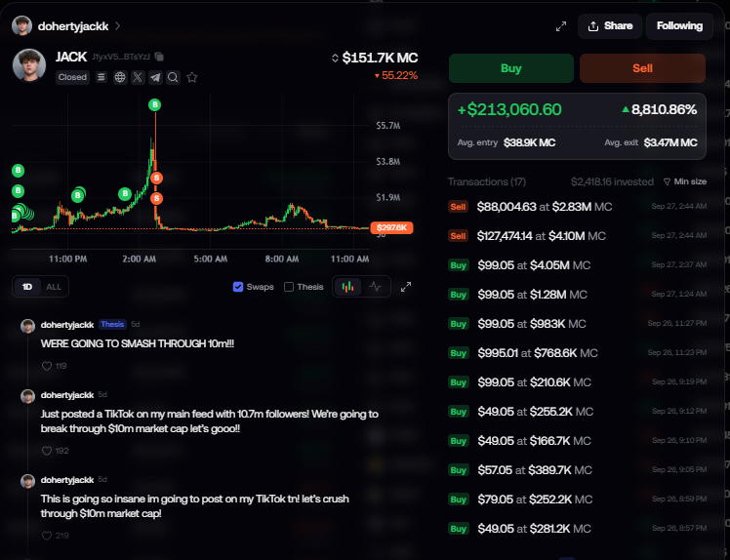Favorite JACK with the star icon

[x=192, y=77]
